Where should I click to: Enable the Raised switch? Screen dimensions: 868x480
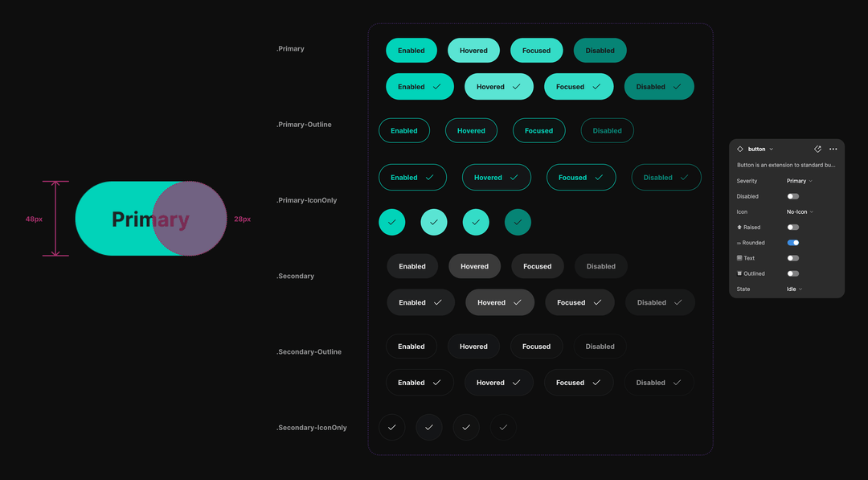click(x=792, y=227)
